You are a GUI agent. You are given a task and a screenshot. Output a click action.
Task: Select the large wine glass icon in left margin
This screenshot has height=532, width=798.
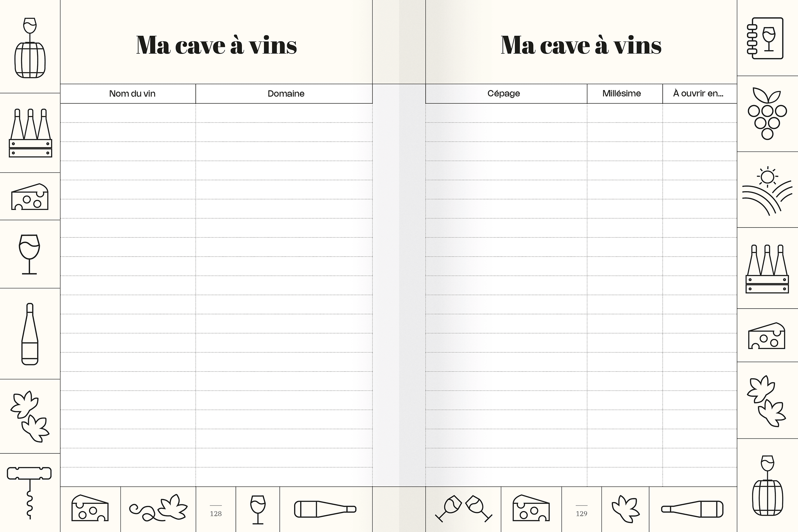click(x=29, y=254)
